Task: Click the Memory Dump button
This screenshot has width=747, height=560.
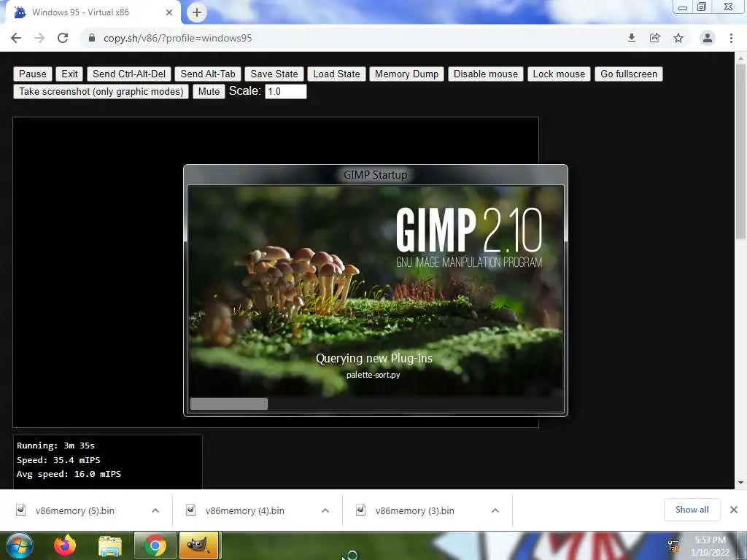Action: click(x=406, y=74)
